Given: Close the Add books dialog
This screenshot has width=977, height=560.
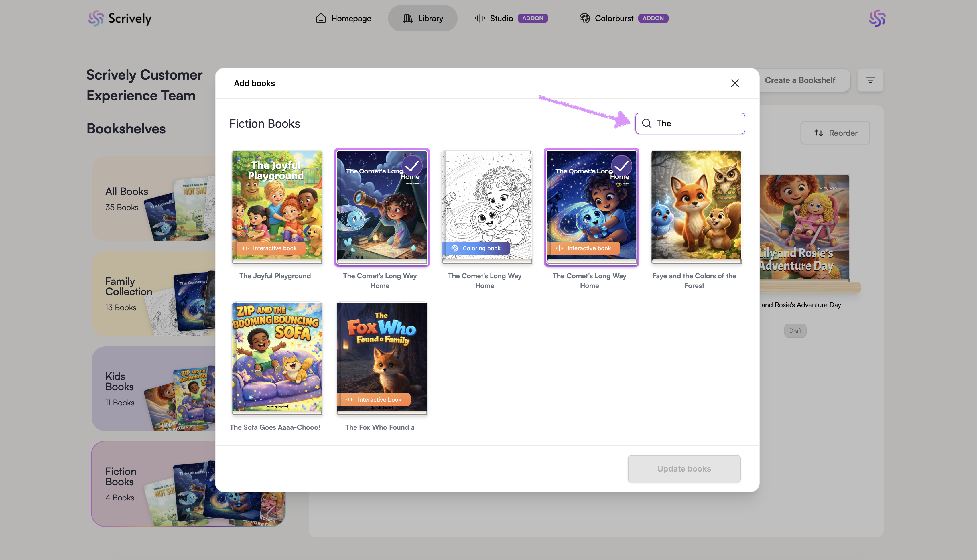Looking at the screenshot, I should click(x=735, y=83).
